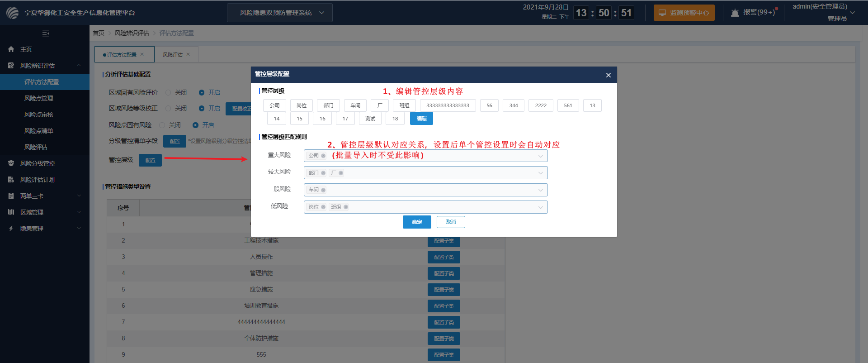Remove the 公司 tag from 重大风险
Screen dimensions: 868x363
[323, 156]
